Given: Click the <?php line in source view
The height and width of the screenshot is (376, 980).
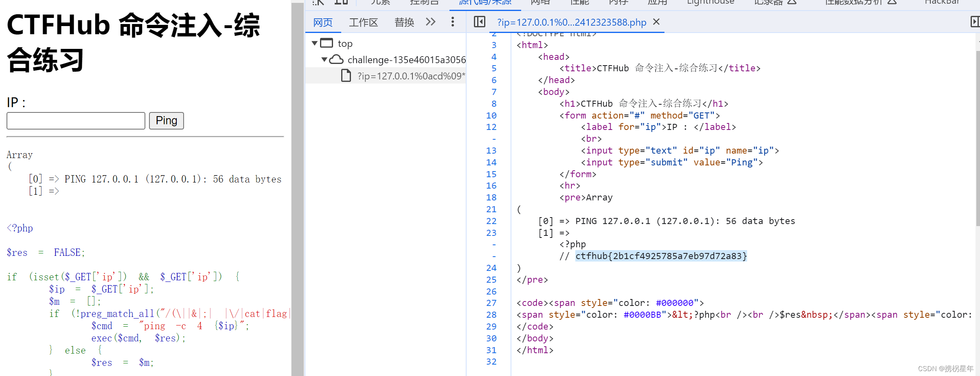Looking at the screenshot, I should [x=572, y=244].
